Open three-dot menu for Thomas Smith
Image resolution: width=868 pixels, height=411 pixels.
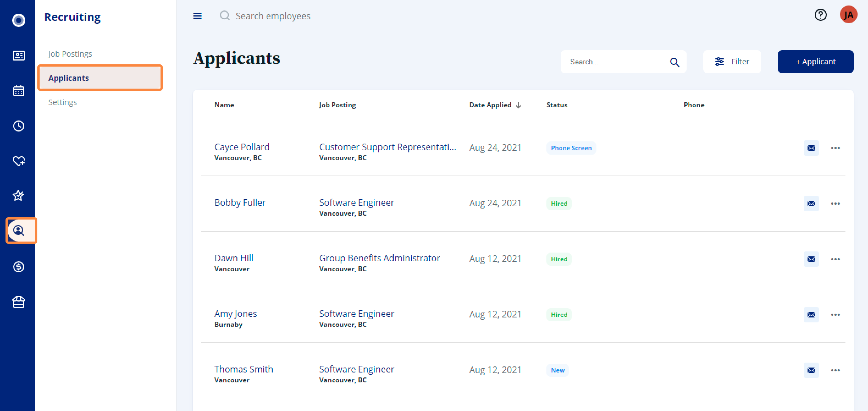[x=835, y=370]
